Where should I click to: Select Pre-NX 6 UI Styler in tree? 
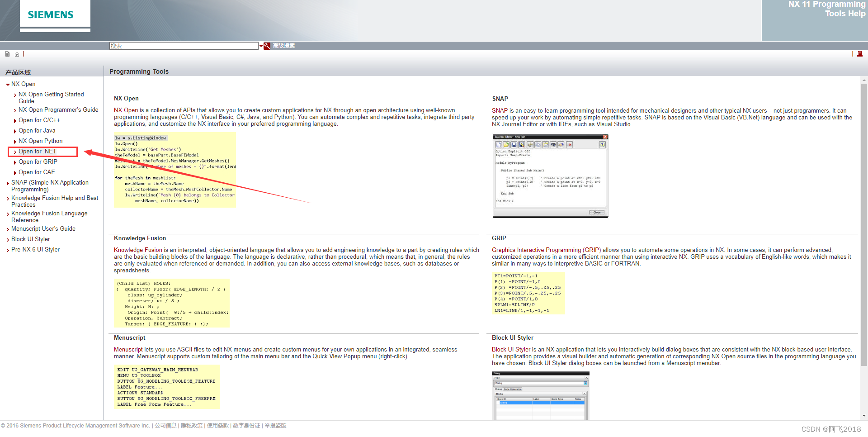[35, 250]
